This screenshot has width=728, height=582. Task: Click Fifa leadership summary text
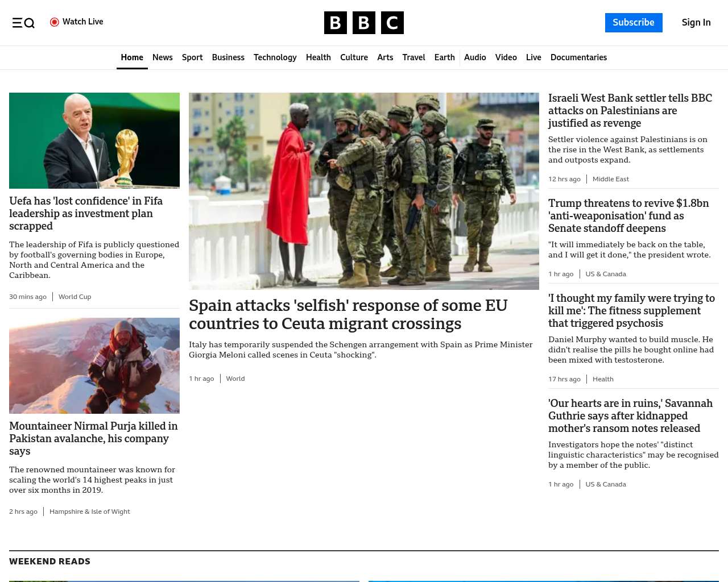pyautogui.click(x=94, y=260)
